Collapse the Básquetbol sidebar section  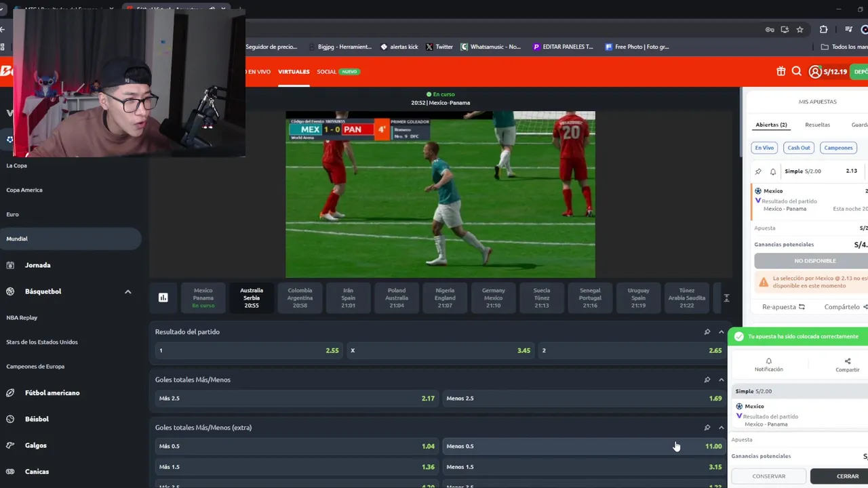pyautogui.click(x=127, y=291)
